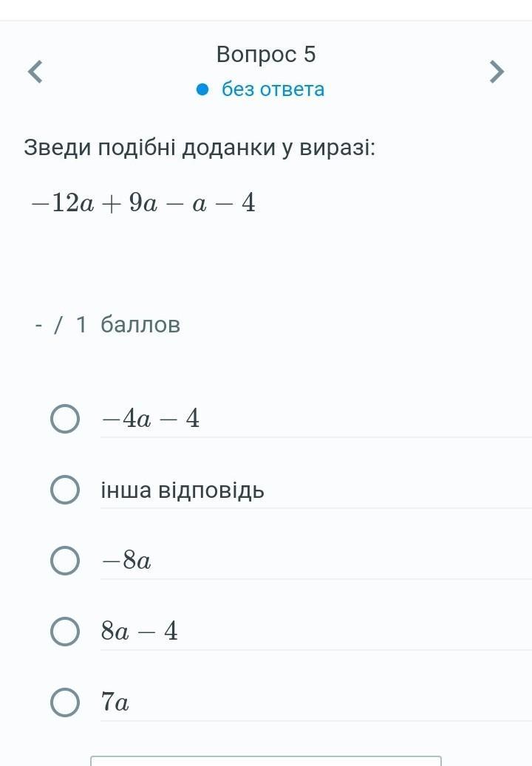Click the 8a − 4 answer text
Viewport: 532px width, 766px height.
click(x=140, y=632)
